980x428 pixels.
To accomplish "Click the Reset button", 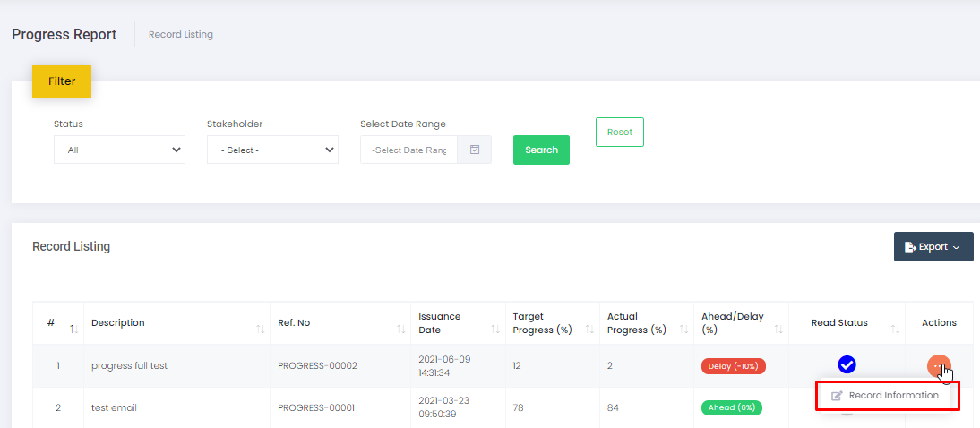I will point(619,132).
